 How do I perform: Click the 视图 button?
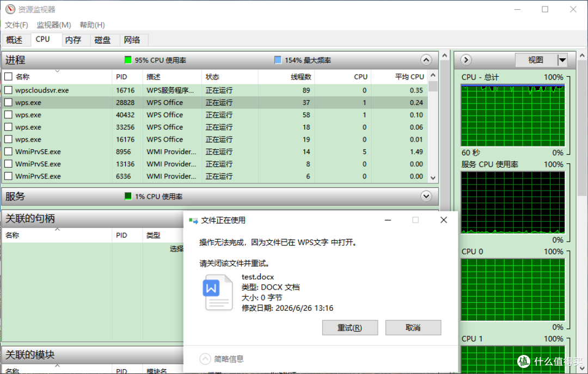[x=536, y=60]
